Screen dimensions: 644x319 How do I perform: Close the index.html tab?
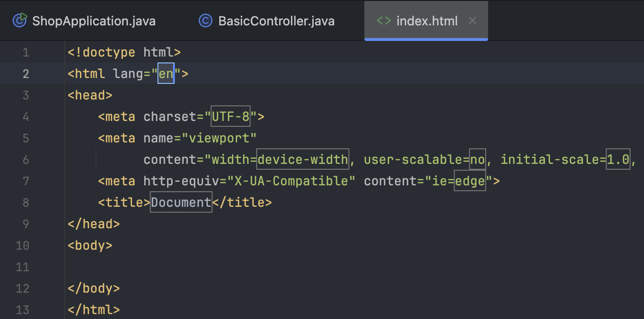472,21
